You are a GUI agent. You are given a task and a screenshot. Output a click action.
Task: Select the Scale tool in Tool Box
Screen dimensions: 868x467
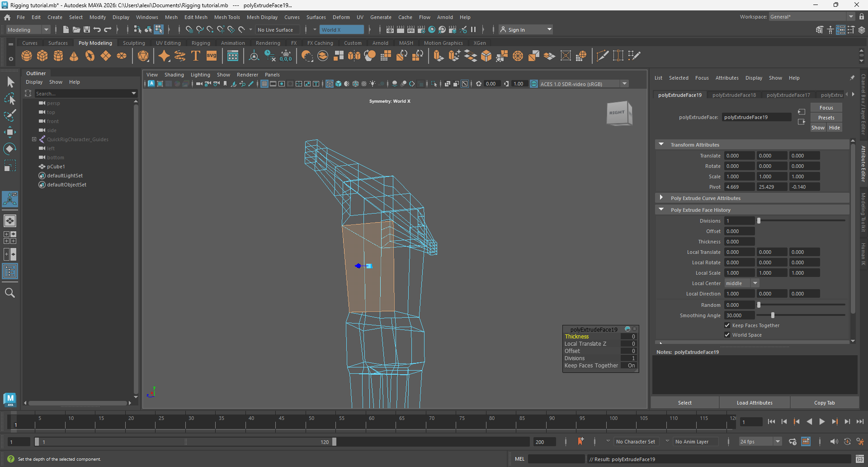[10, 166]
